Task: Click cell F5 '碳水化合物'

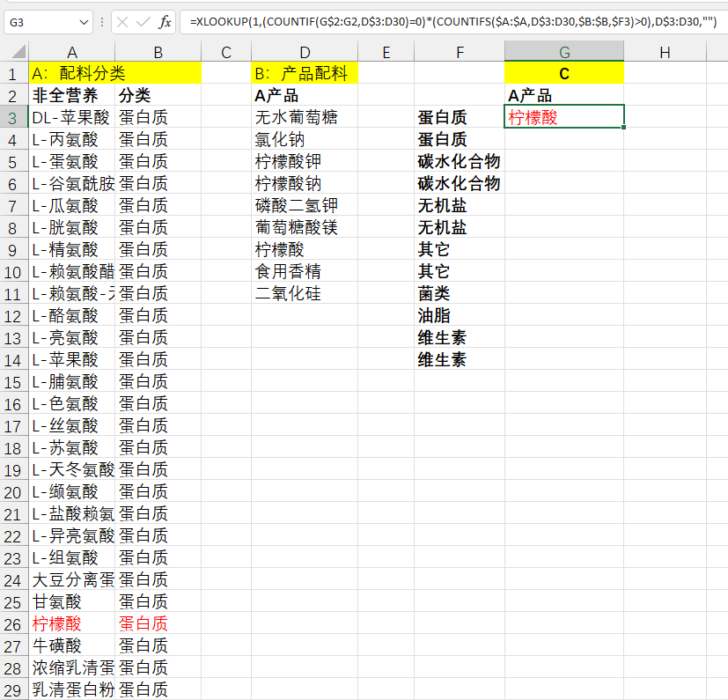Action: 460,161
